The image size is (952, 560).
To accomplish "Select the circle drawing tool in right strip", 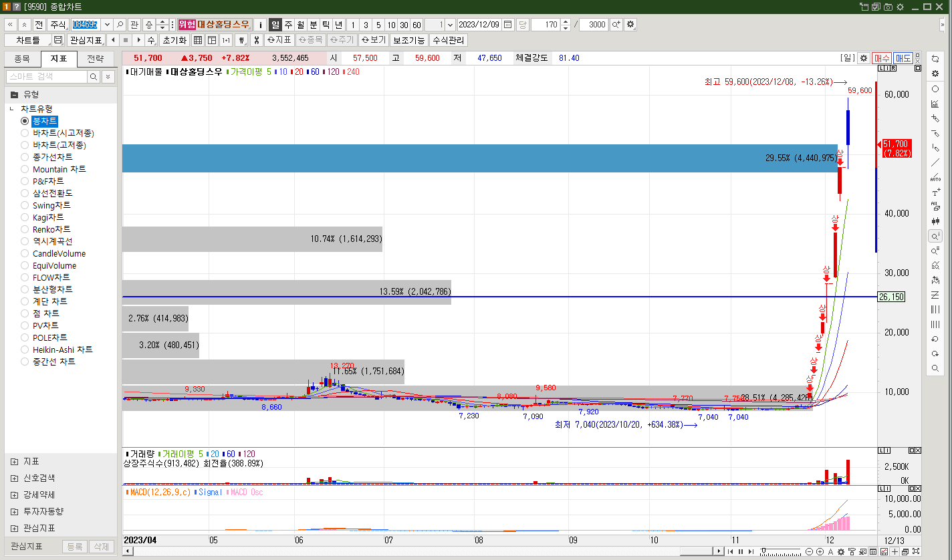I will tap(935, 89).
